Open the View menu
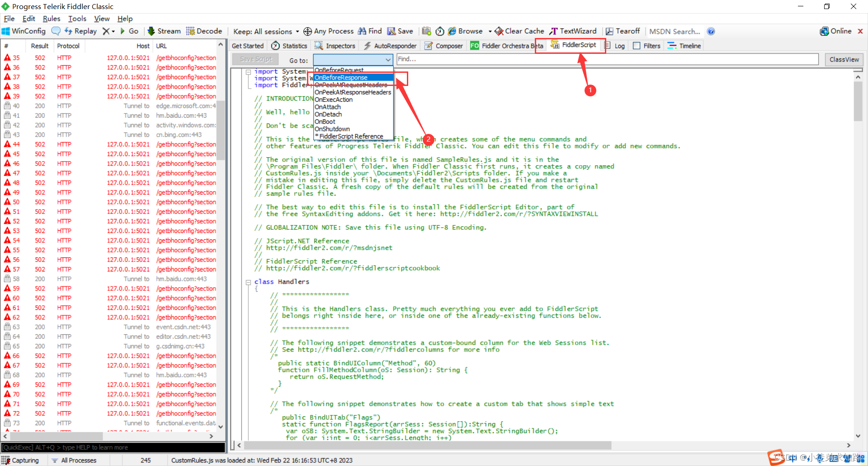 [x=102, y=19]
